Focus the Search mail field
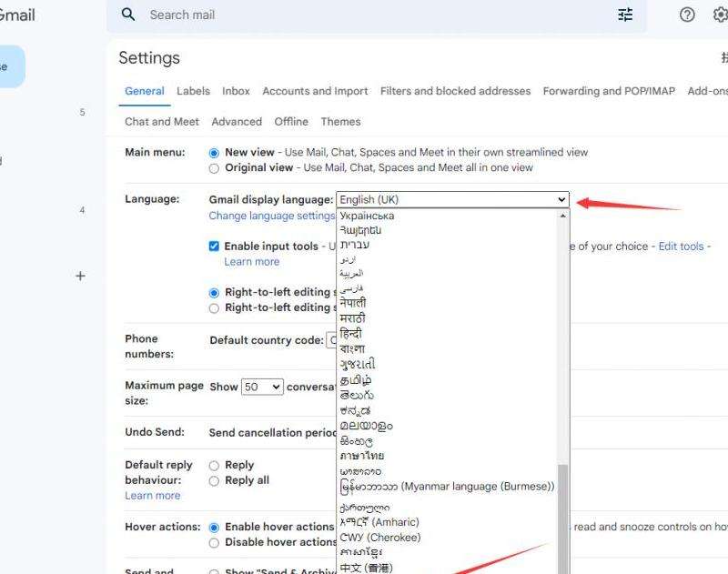This screenshot has width=728, height=574. pos(376,15)
